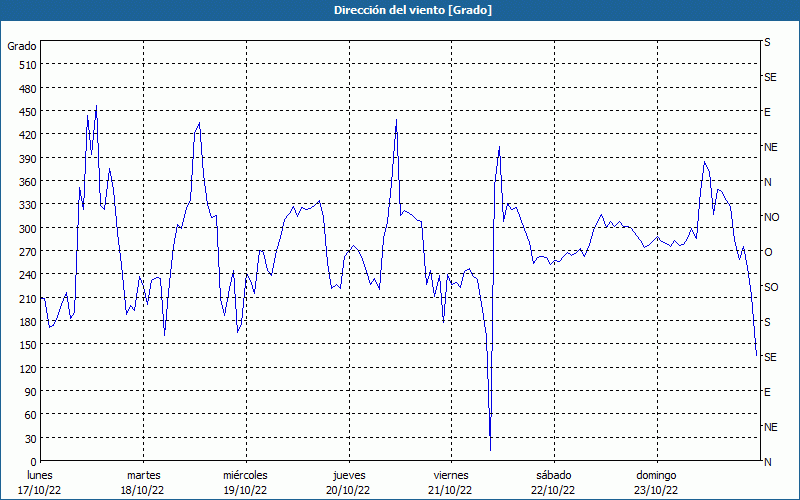800x500 pixels.
Task: Click the blue line's lowest dip on viernes
Action: click(490, 450)
